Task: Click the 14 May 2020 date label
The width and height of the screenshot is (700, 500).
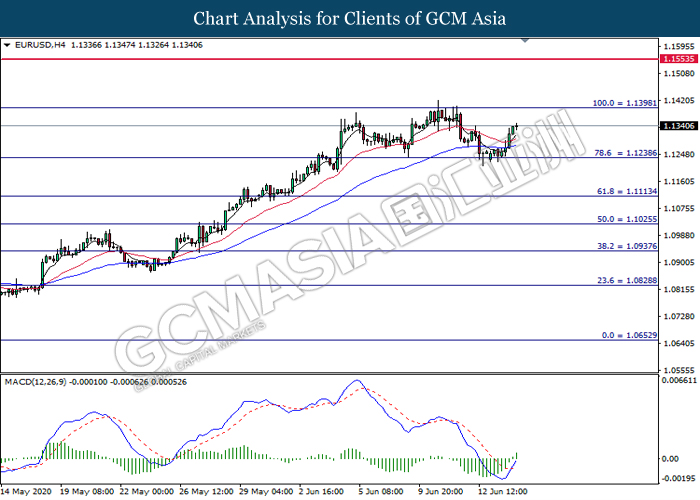Action: tap(27, 492)
